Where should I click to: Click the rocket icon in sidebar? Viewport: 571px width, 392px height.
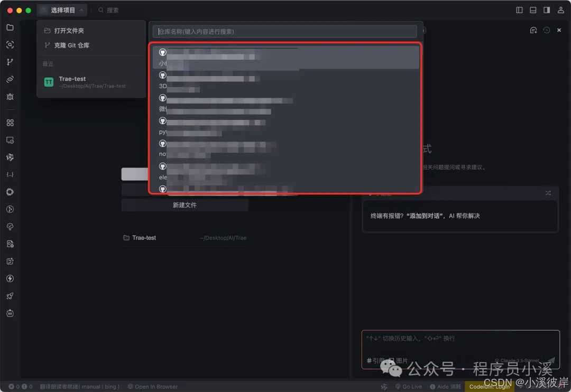(10, 295)
